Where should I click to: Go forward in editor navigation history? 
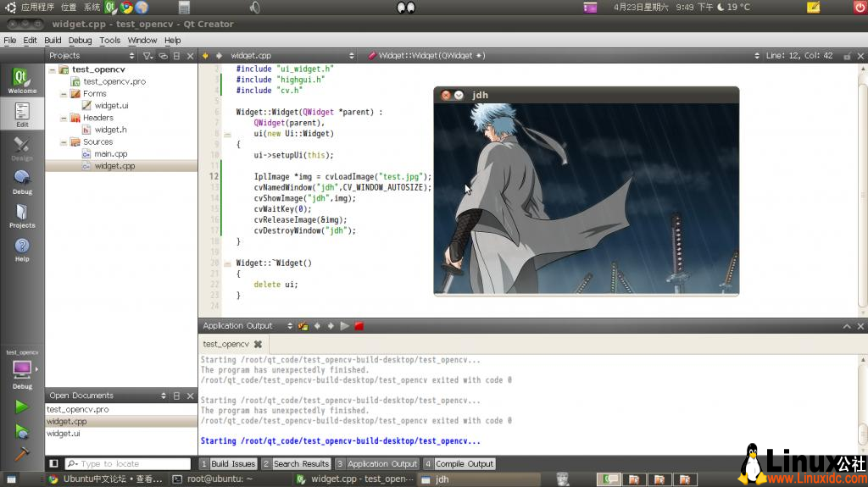tap(220, 56)
